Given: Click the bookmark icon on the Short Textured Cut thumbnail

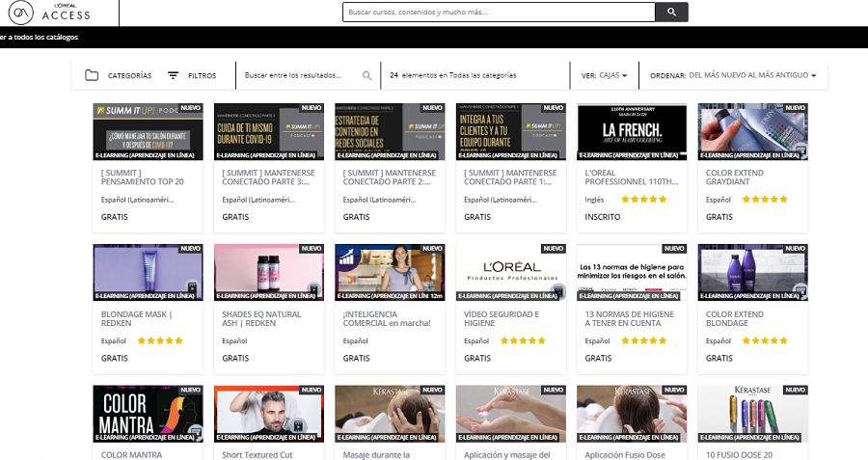Looking at the screenshot, I should coord(298,425).
